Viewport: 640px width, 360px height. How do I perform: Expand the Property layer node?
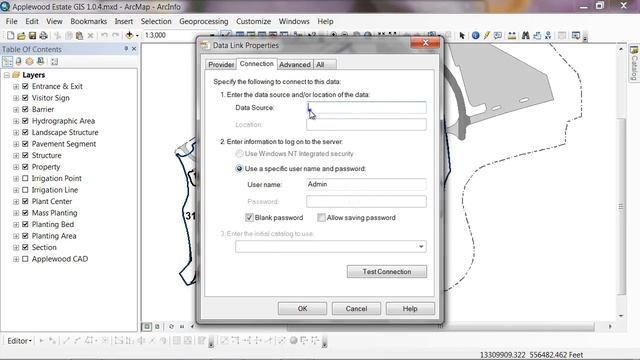pyautogui.click(x=16, y=167)
